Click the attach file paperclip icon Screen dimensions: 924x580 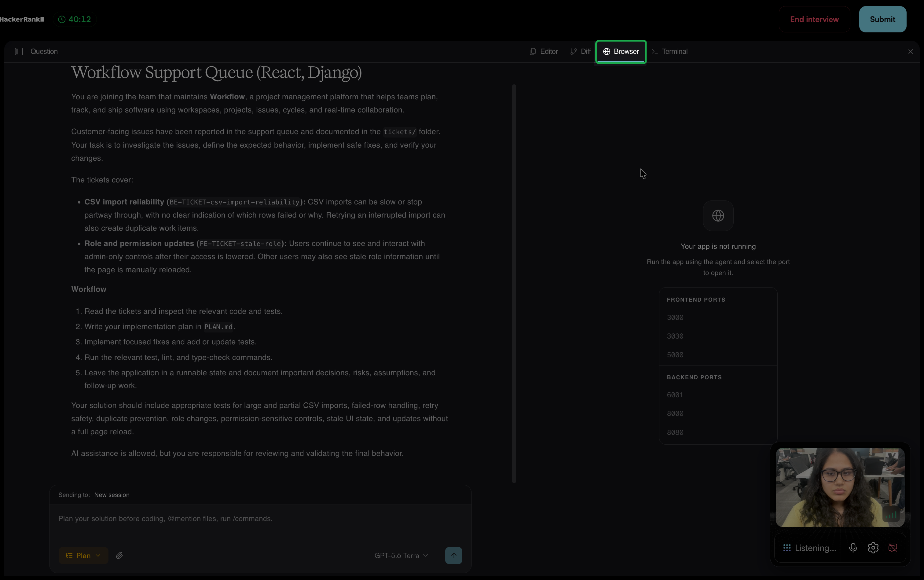[x=120, y=556]
